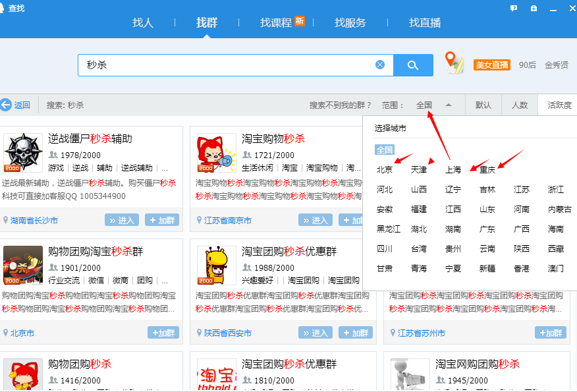
Task: Click location link 江苏省苏州市
Action: pos(422,333)
